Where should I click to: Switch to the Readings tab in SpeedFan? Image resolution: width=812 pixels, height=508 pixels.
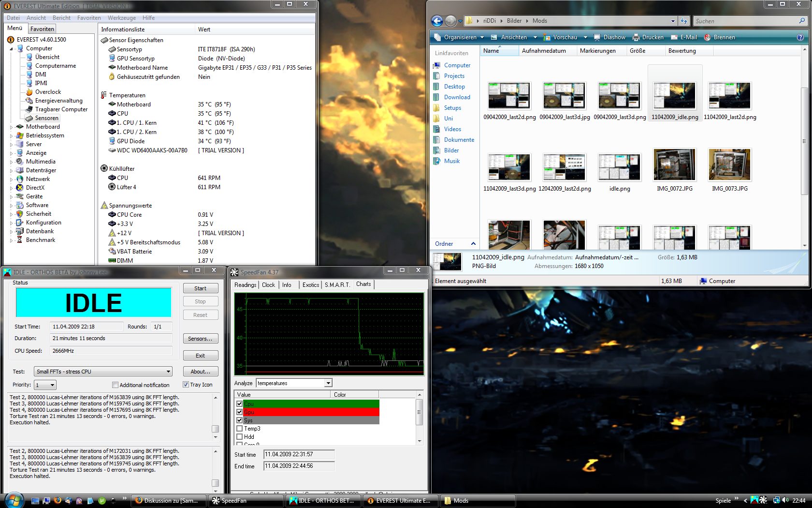(x=246, y=285)
